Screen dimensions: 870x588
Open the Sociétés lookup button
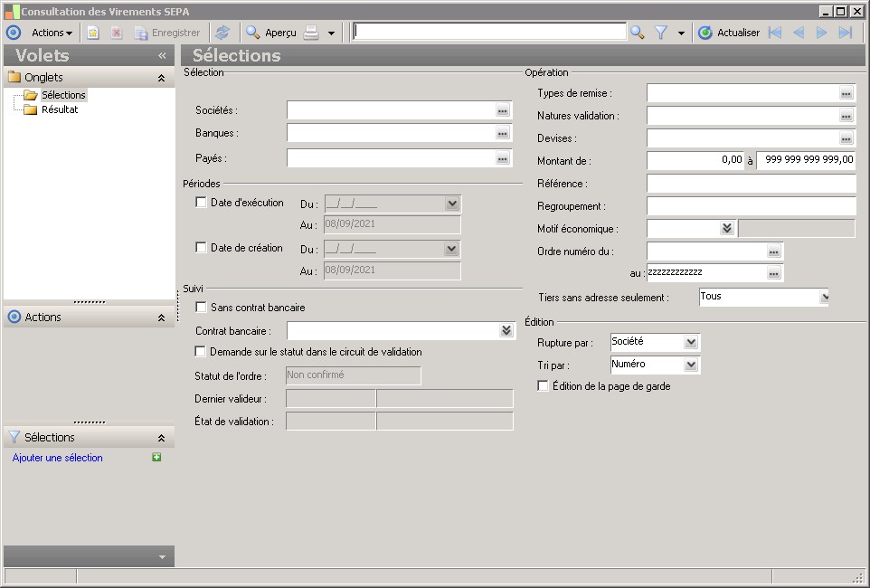(x=503, y=110)
